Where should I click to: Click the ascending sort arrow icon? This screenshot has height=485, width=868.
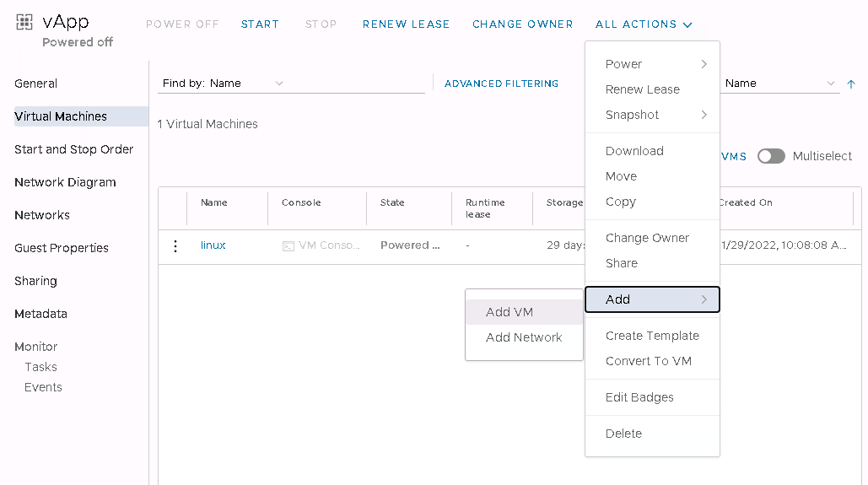coord(851,84)
